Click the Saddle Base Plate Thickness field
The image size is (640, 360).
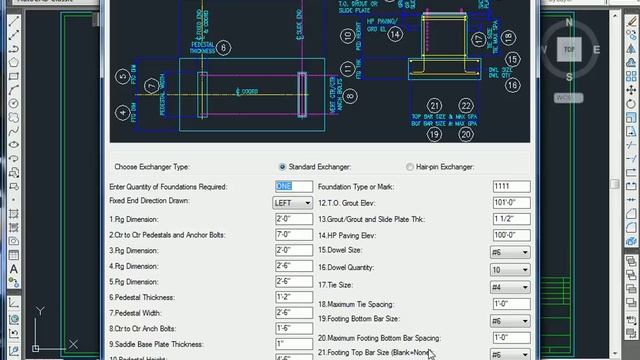point(294,344)
